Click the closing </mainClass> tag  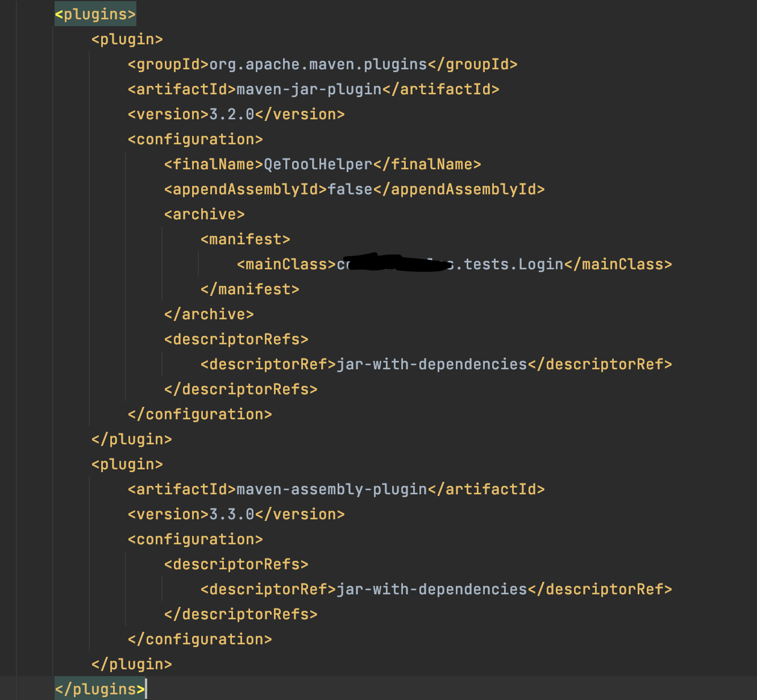tap(618, 264)
